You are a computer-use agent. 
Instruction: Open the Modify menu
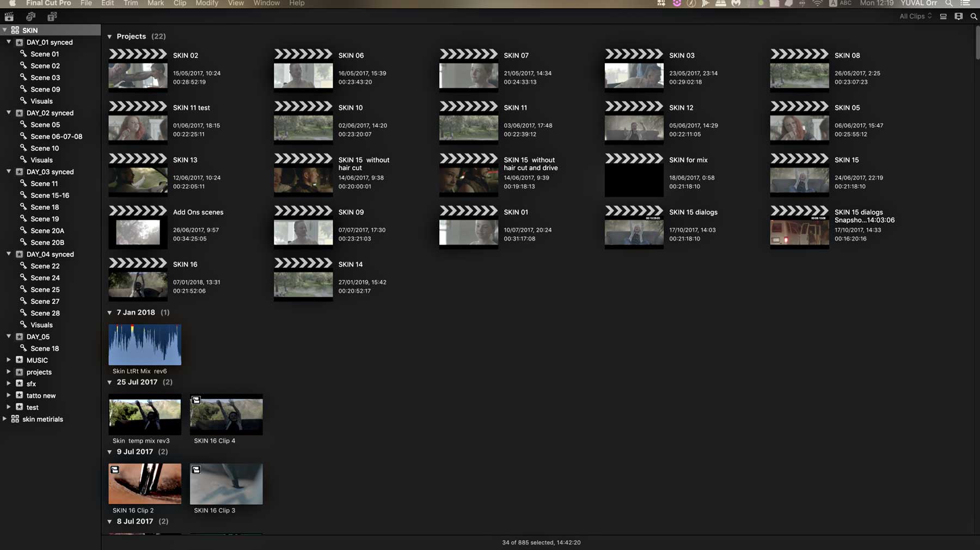207,3
